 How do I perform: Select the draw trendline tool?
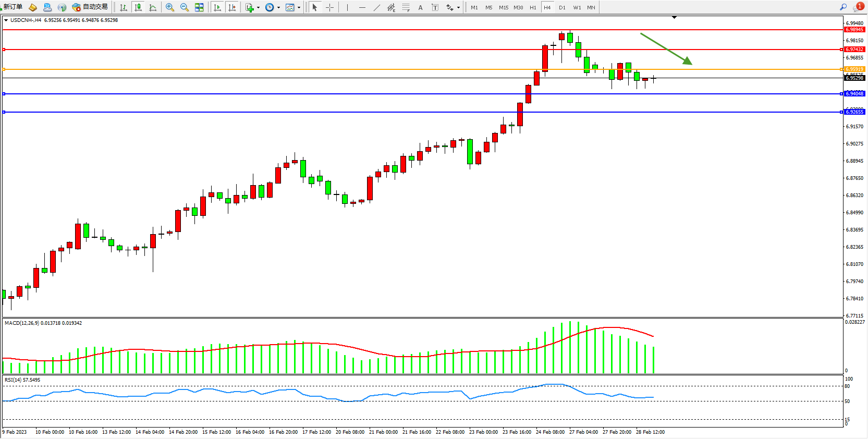click(x=376, y=7)
